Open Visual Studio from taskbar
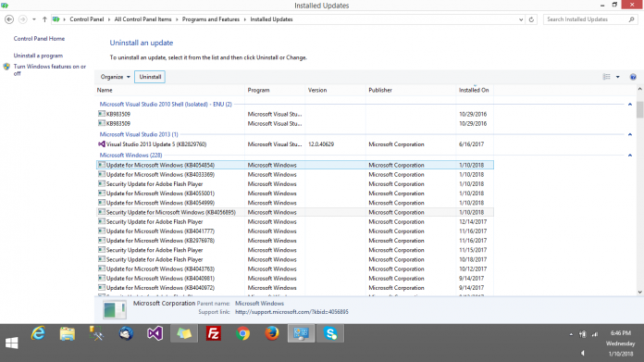The width and height of the screenshot is (644, 362). tap(155, 333)
